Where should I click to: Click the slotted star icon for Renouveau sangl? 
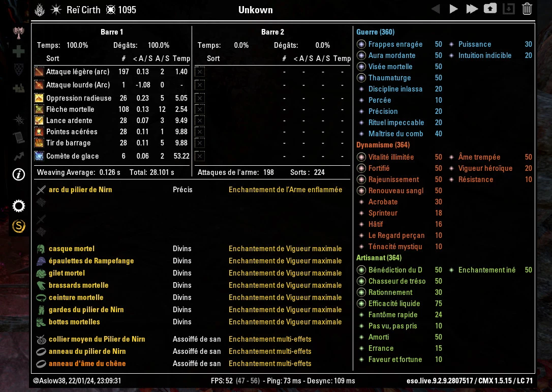[x=361, y=191]
